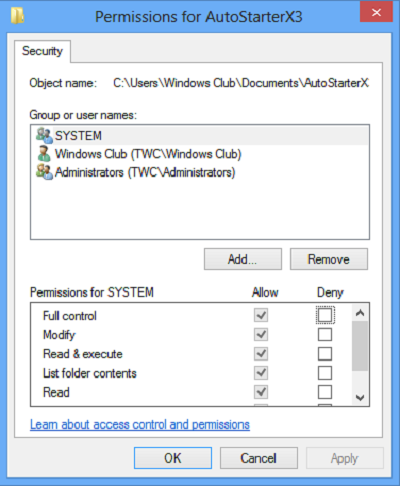
Task: Tick Deny checkbox for Read & execute
Action: [x=325, y=354]
